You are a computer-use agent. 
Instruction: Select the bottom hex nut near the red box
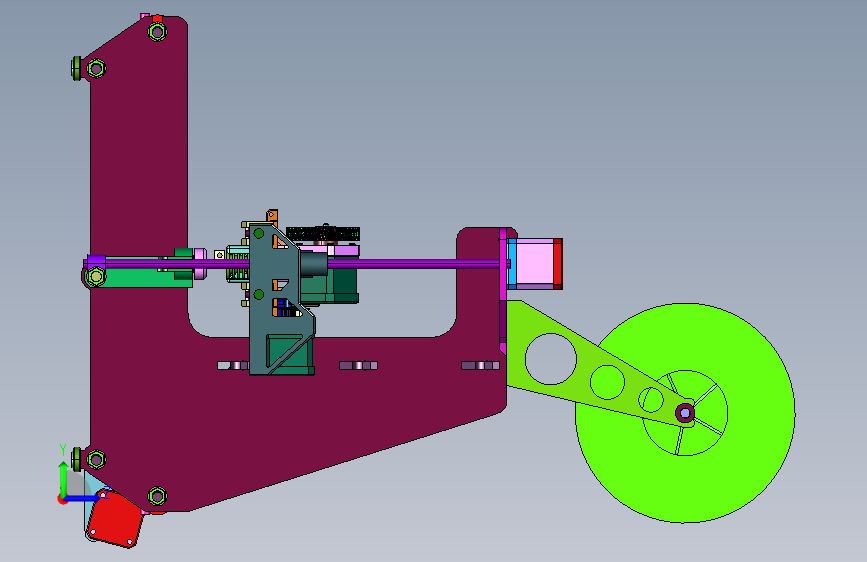tap(158, 496)
